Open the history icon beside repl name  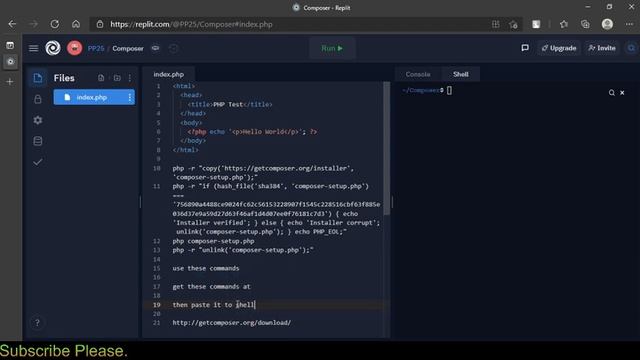pyautogui.click(x=173, y=48)
